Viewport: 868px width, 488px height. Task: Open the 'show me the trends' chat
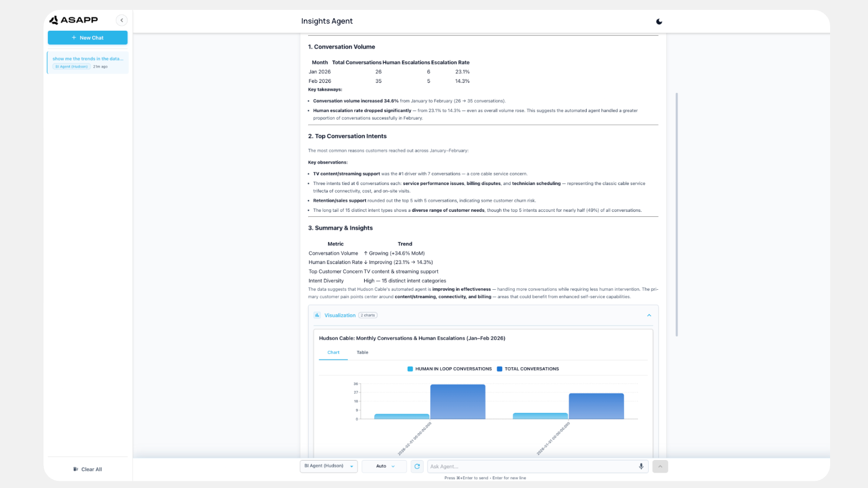pos(88,63)
